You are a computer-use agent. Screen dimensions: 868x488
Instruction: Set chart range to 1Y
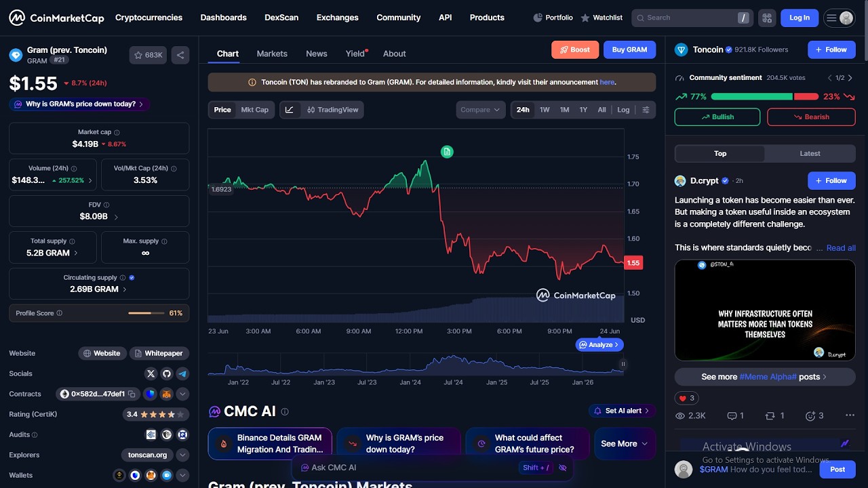pos(583,110)
